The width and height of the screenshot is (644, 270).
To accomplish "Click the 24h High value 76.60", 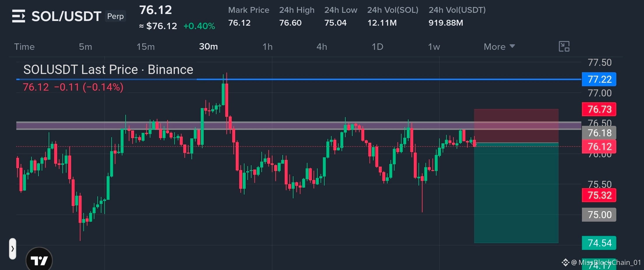I will coord(290,23).
